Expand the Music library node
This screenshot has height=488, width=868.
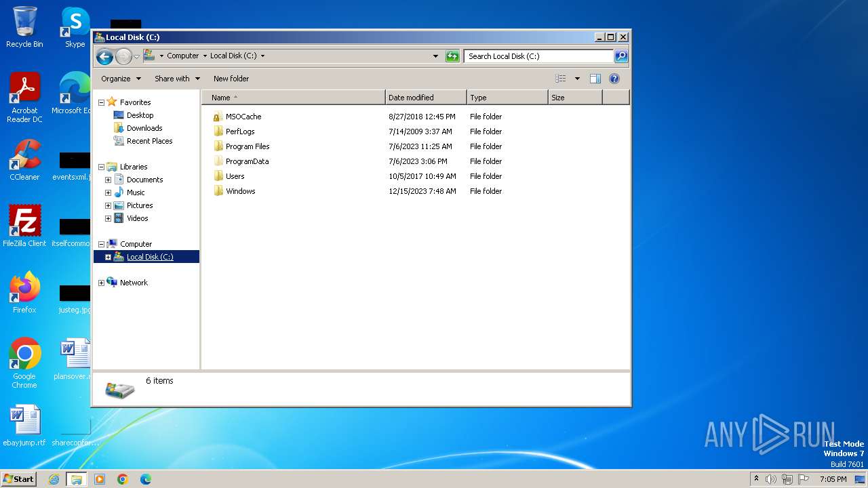pos(108,192)
